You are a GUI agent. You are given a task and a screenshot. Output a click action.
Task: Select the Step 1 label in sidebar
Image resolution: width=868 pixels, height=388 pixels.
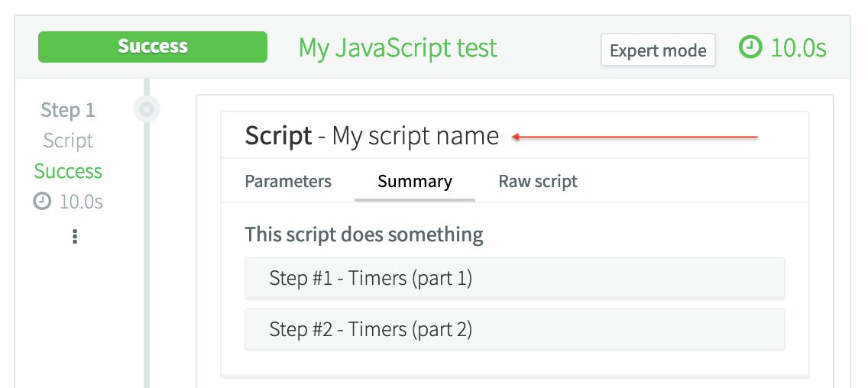click(68, 110)
